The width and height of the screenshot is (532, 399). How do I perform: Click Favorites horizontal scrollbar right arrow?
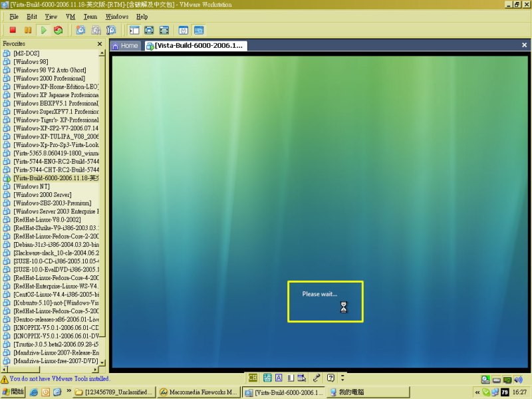coord(95,369)
